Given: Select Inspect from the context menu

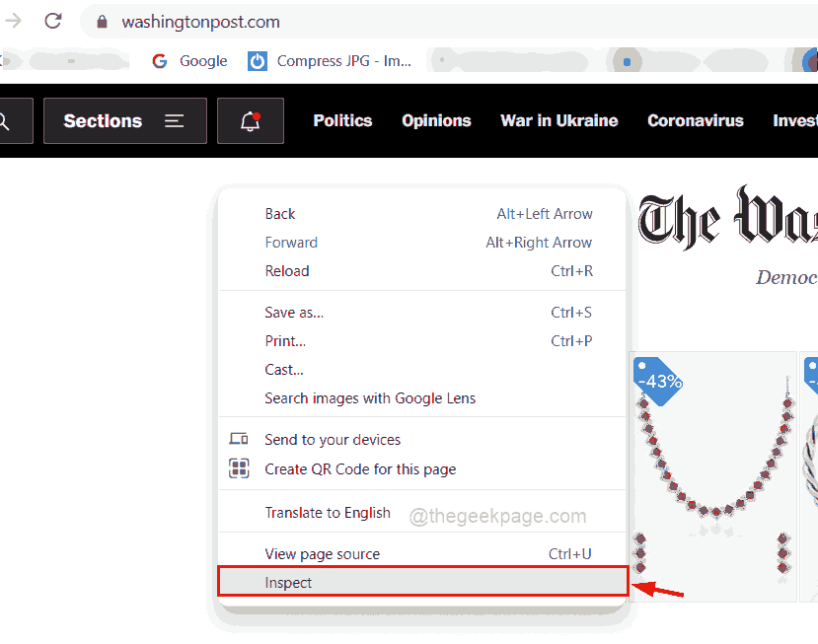Looking at the screenshot, I should [x=288, y=582].
